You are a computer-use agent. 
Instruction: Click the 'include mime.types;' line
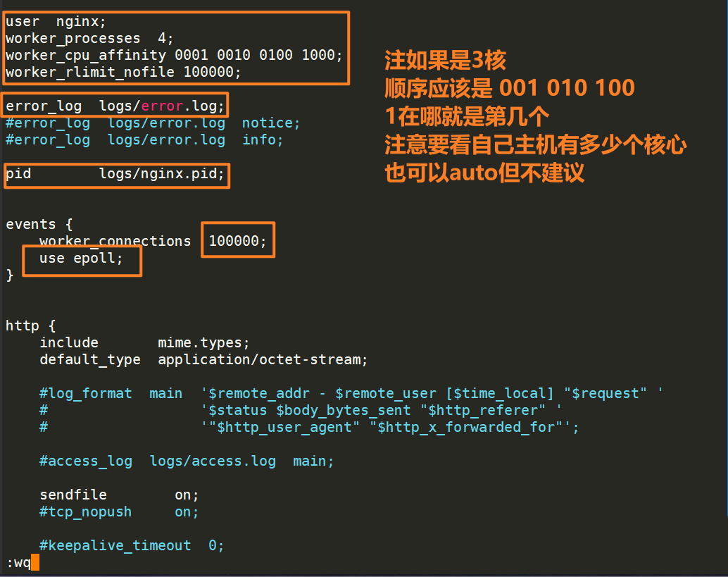(144, 343)
